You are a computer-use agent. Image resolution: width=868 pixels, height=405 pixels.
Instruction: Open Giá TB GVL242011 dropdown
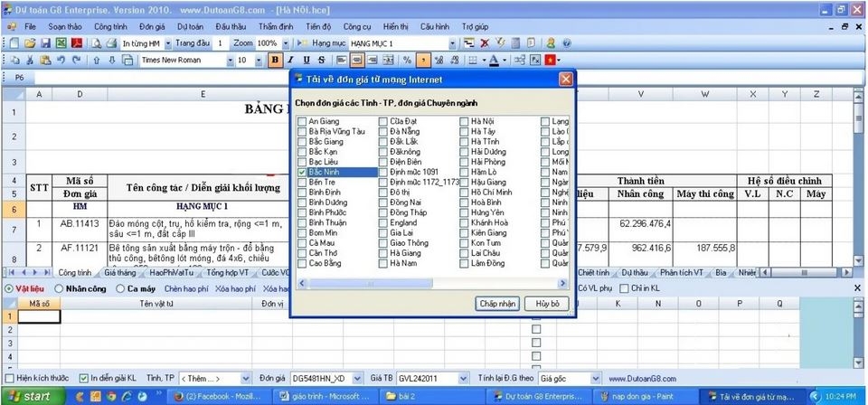click(x=464, y=379)
